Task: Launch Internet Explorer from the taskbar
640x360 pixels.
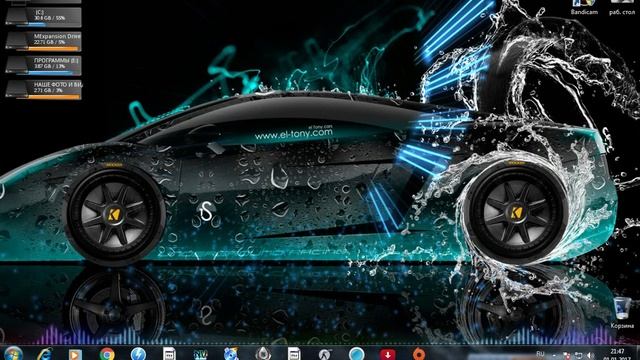Action: 44,354
